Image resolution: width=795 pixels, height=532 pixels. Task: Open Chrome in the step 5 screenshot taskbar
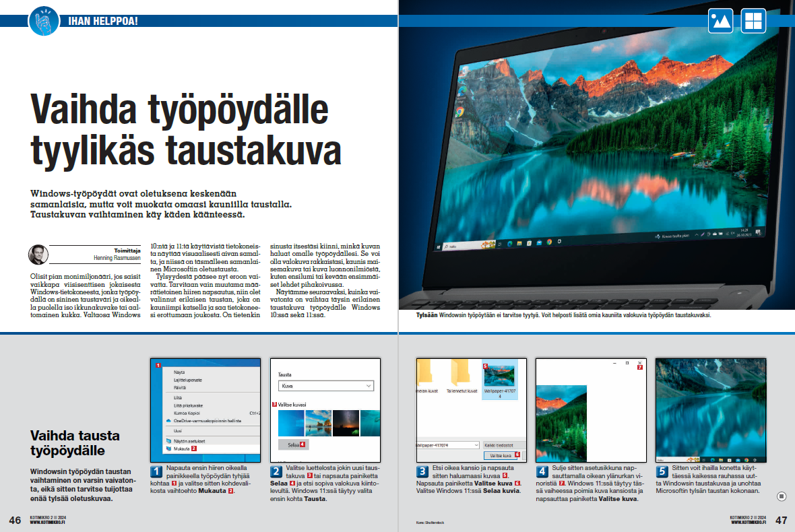pos(746,460)
